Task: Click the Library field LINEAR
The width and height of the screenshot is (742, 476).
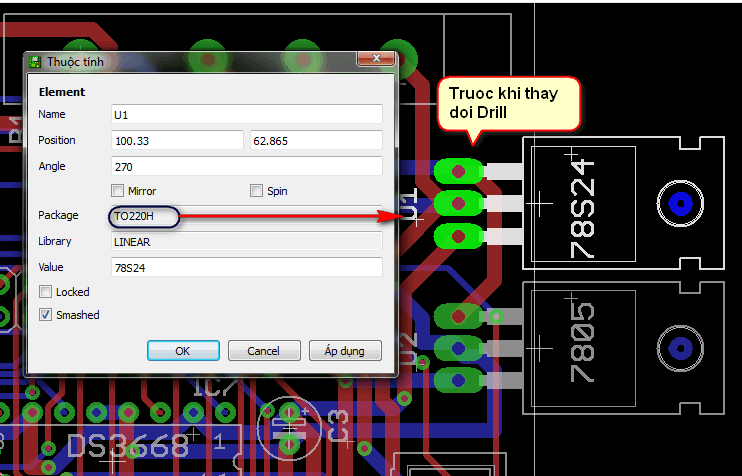Action: click(247, 241)
